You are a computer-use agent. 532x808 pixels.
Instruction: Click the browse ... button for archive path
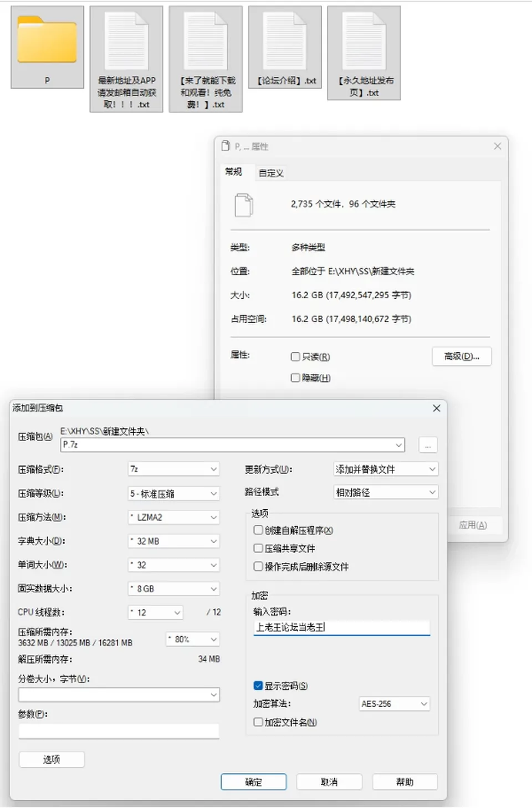(x=428, y=445)
